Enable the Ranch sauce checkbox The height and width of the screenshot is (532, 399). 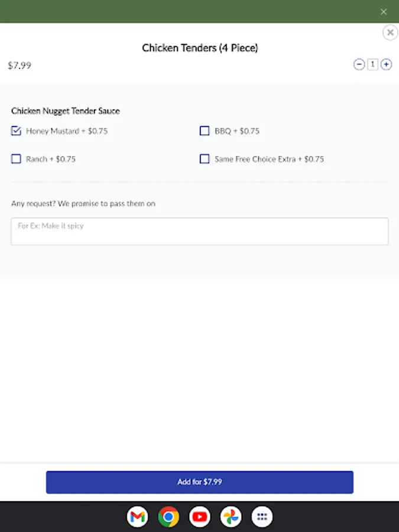click(16, 158)
